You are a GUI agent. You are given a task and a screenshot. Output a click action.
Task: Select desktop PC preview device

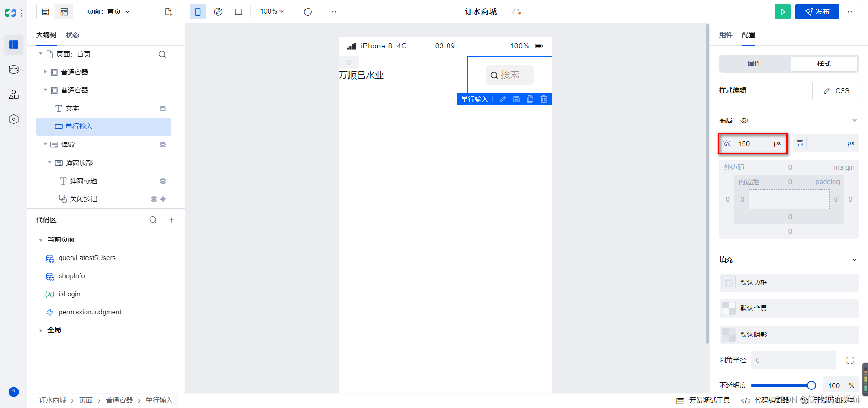coord(238,12)
